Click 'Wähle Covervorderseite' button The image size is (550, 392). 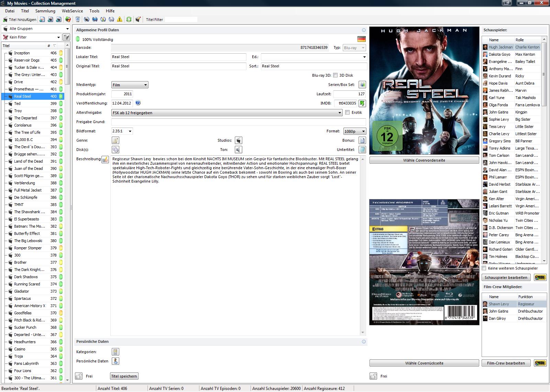pos(424,160)
